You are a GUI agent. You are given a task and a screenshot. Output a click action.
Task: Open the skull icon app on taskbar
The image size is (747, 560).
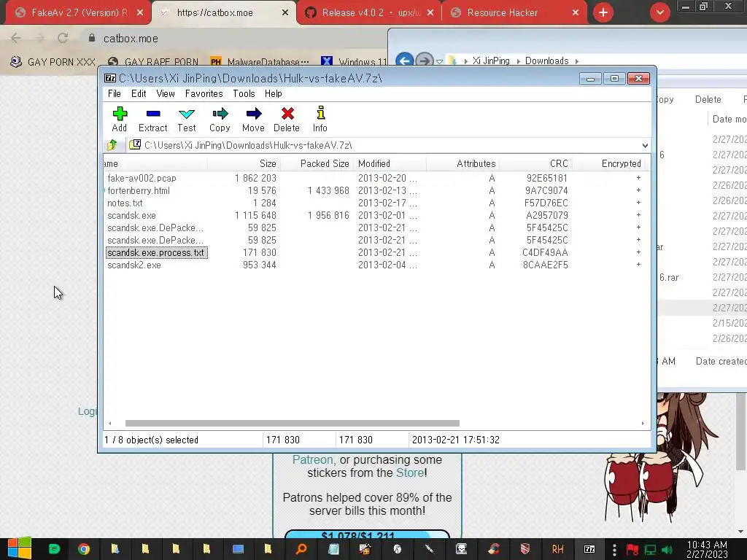[x=461, y=549]
